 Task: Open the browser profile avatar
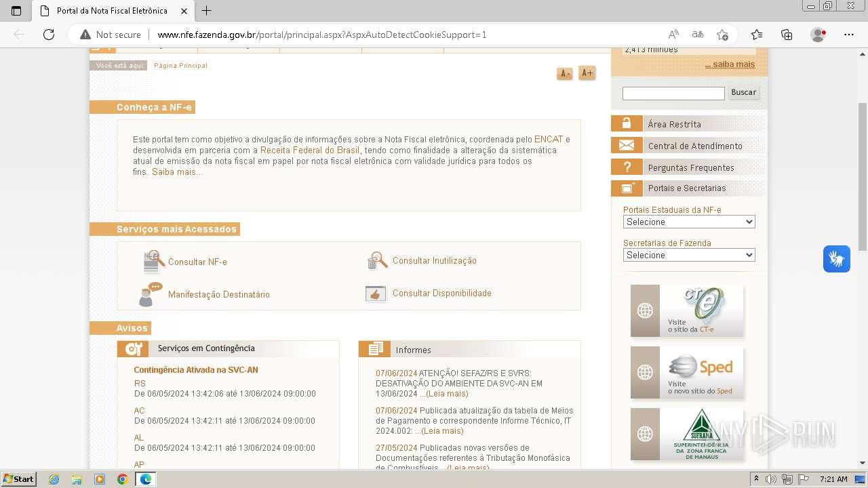click(818, 35)
